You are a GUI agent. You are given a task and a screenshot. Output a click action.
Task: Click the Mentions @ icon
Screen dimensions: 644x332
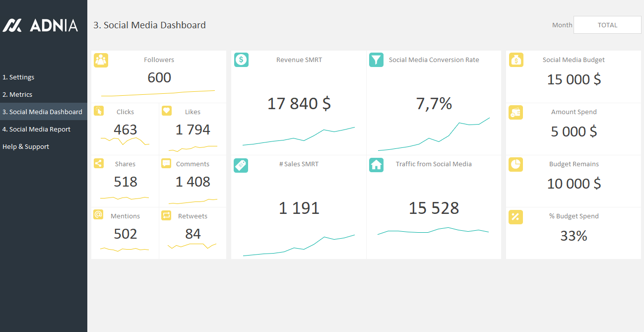coord(99,215)
